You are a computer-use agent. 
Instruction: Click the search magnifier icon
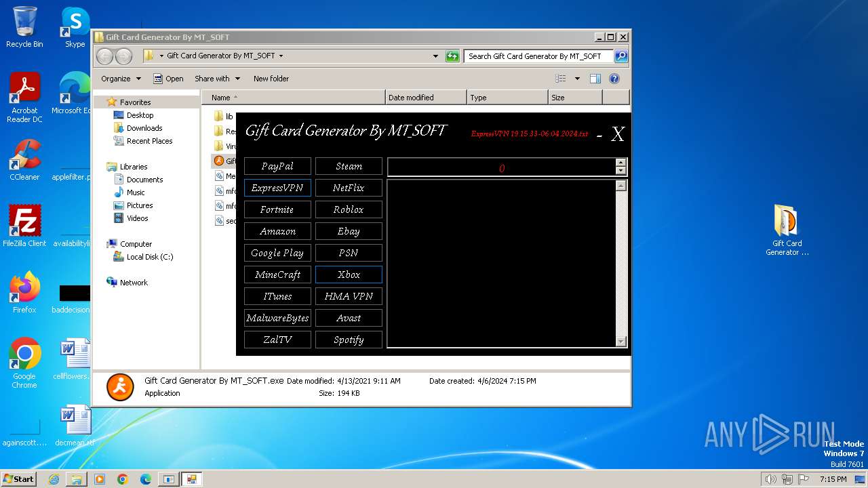pos(620,56)
